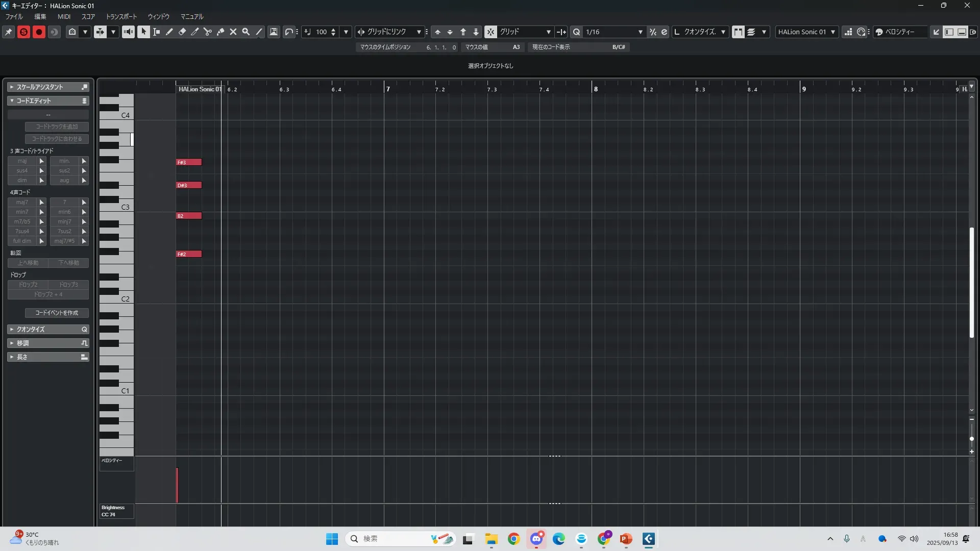This screenshot has height=551, width=980.
Task: Select the Mute X tool
Action: (233, 32)
